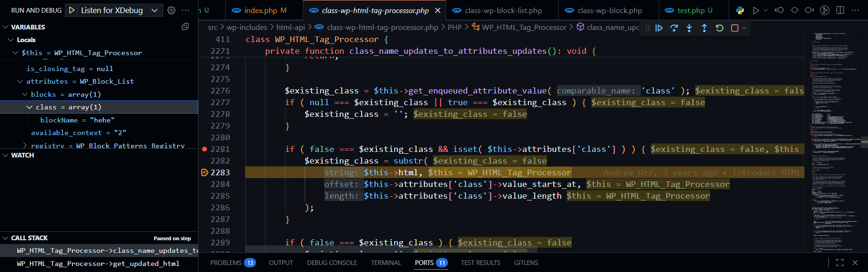The height and width of the screenshot is (272, 868).
Task: Click the Step Out debug arrow
Action: (704, 28)
